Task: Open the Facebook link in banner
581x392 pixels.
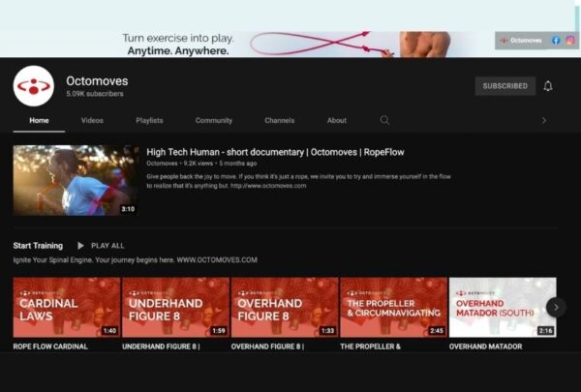Action: pyautogui.click(x=556, y=41)
